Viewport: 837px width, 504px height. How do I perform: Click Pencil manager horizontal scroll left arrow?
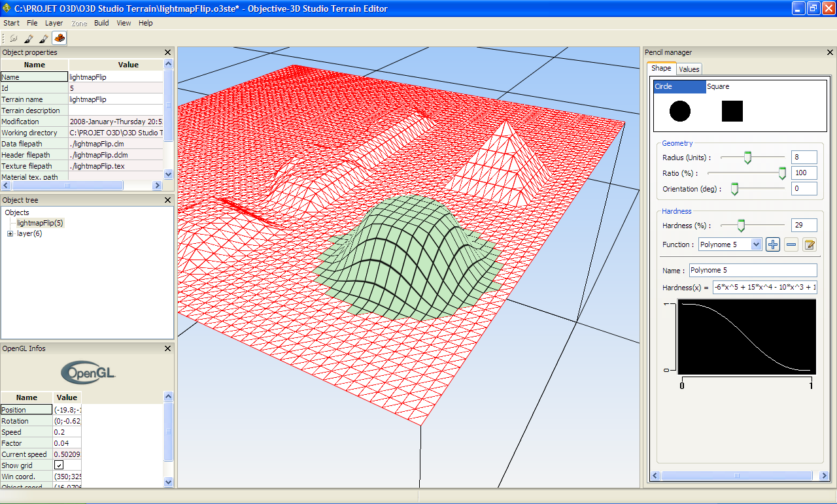[655, 476]
